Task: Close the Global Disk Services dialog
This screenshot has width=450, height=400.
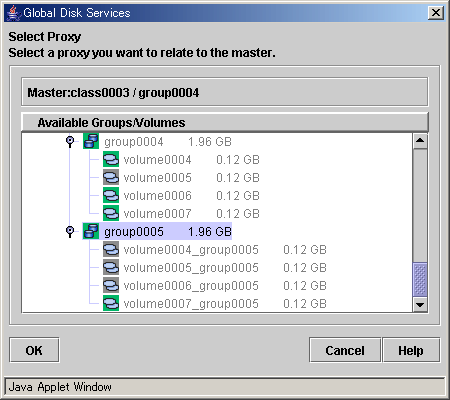Action: pos(436,13)
